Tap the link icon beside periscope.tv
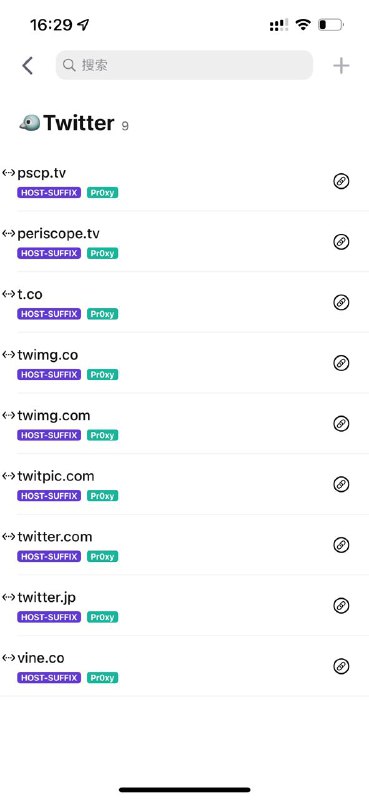 point(341,242)
